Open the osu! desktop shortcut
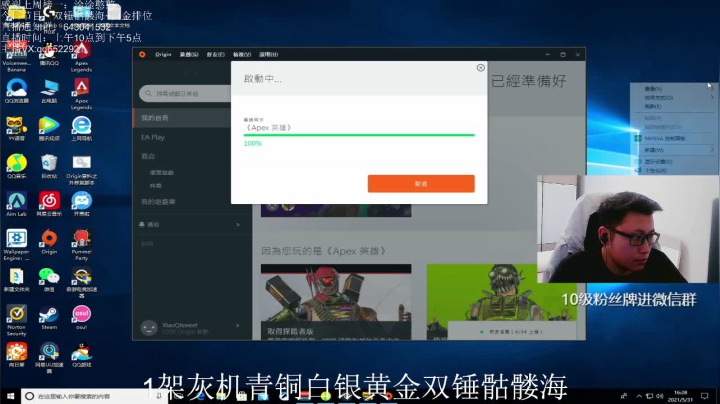 [x=81, y=317]
